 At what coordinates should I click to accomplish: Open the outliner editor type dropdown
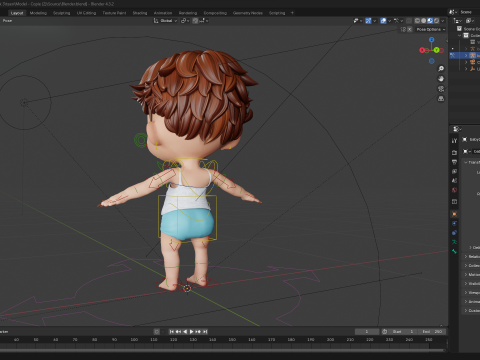tap(457, 21)
